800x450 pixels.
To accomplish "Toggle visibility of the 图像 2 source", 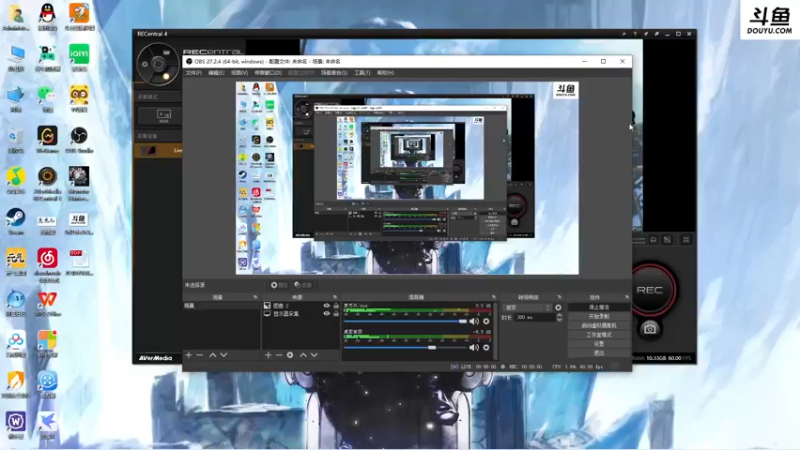I will (x=327, y=306).
